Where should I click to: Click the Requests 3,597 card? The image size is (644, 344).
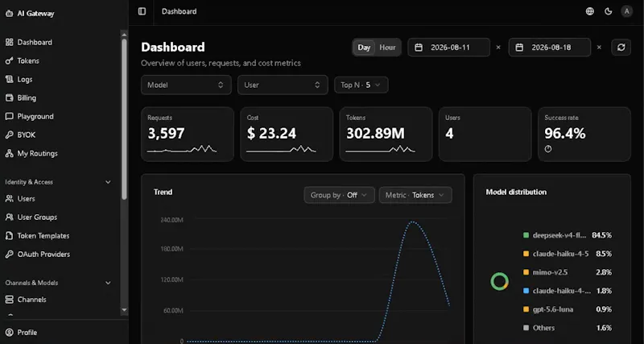click(188, 134)
